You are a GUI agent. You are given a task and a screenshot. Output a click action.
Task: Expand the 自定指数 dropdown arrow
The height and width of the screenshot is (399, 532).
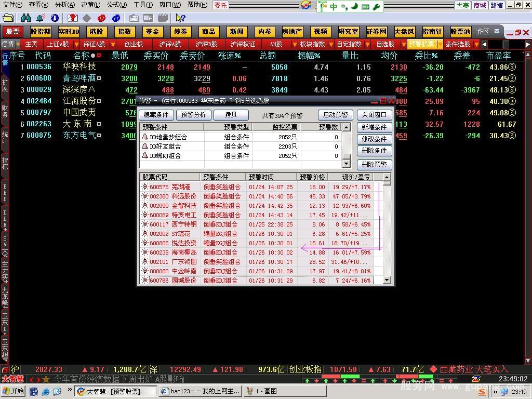367,45
